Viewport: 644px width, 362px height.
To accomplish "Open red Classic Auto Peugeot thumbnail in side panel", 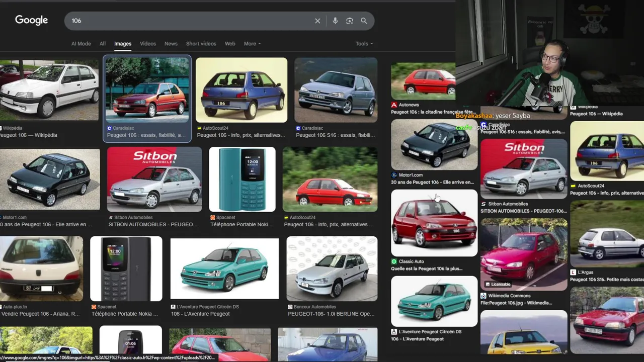I will click(x=434, y=223).
